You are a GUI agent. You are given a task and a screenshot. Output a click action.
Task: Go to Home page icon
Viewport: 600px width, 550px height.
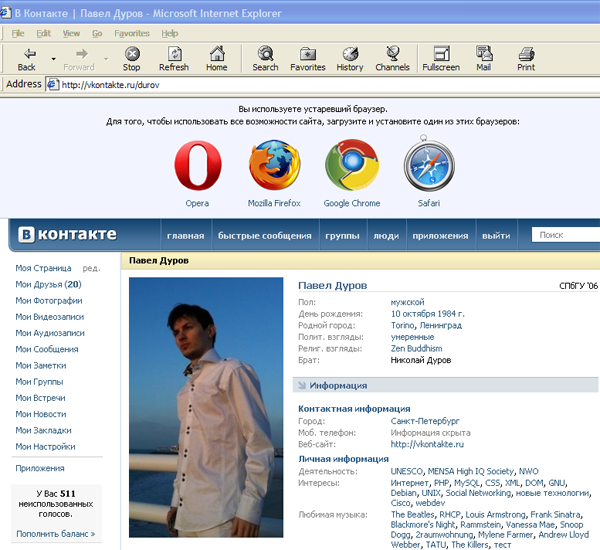tap(217, 54)
